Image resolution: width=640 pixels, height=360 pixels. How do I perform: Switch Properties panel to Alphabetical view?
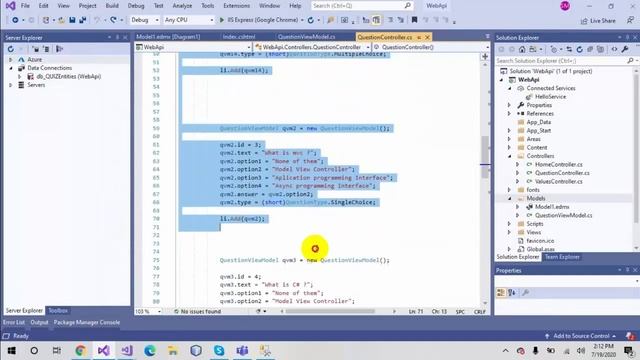pyautogui.click(x=512, y=292)
